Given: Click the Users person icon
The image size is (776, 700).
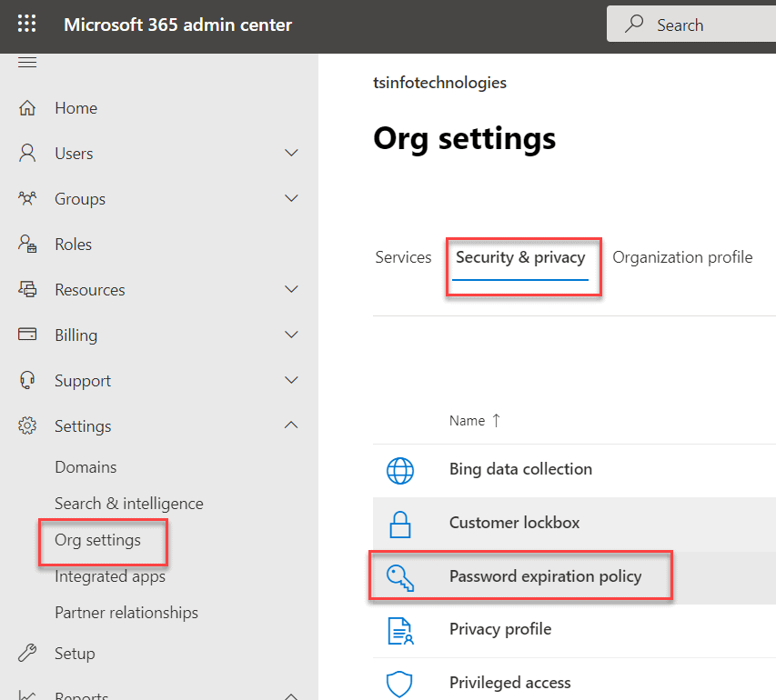Looking at the screenshot, I should [27, 153].
